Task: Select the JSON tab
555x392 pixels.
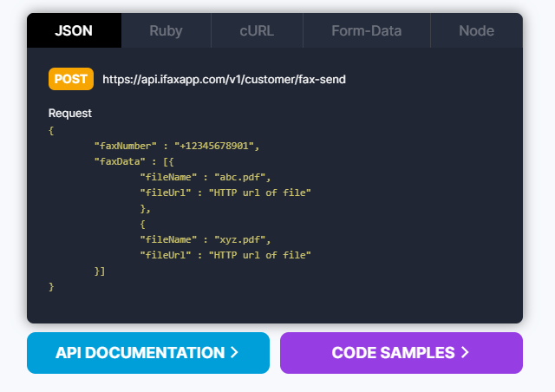Action: [74, 30]
